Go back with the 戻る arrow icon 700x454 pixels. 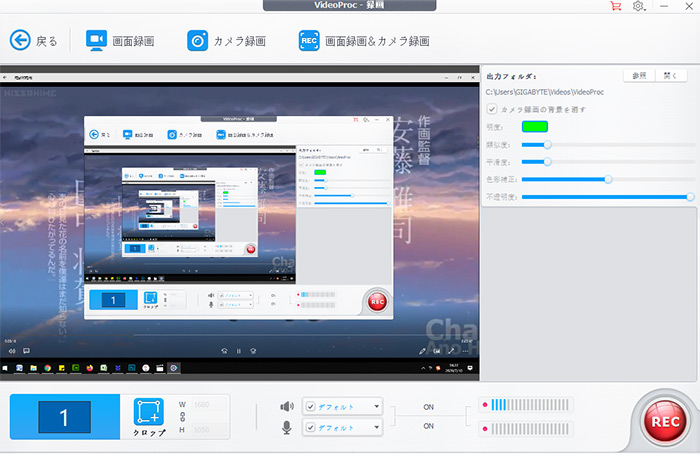tap(20, 41)
